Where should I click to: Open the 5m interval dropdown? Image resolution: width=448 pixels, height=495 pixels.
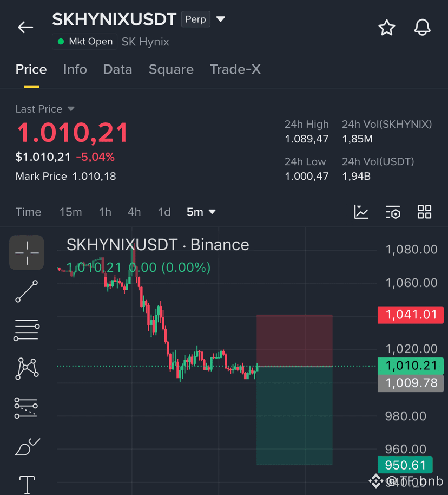(201, 212)
